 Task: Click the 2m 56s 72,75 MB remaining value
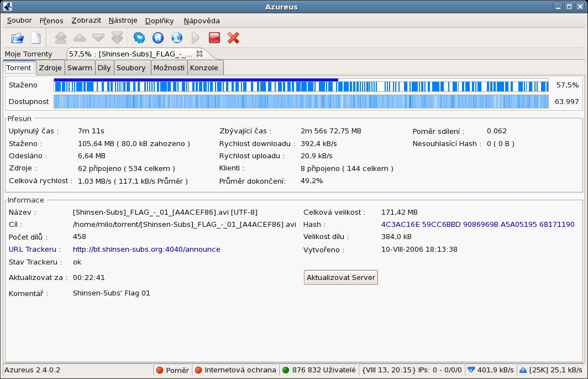330,131
